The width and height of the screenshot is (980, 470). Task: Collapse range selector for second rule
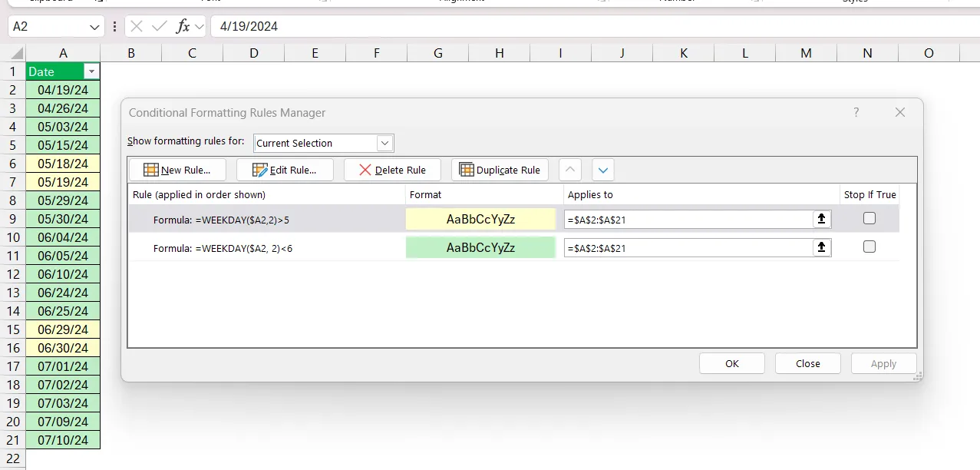pyautogui.click(x=821, y=247)
